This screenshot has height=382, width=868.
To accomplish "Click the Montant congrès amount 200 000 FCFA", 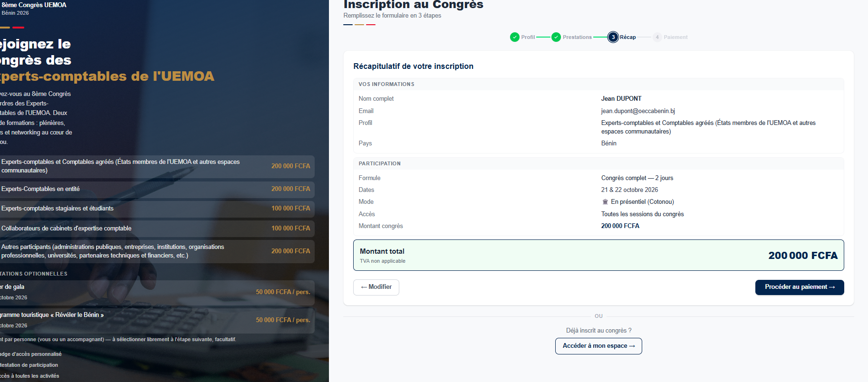I will [620, 226].
